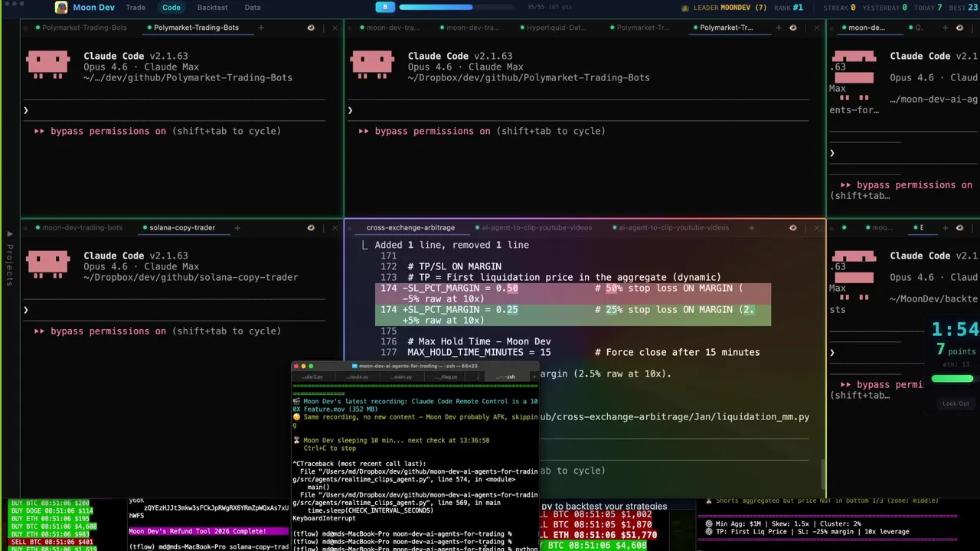This screenshot has width=980, height=551.
Task: Click the green points progress bar
Action: tap(952, 379)
